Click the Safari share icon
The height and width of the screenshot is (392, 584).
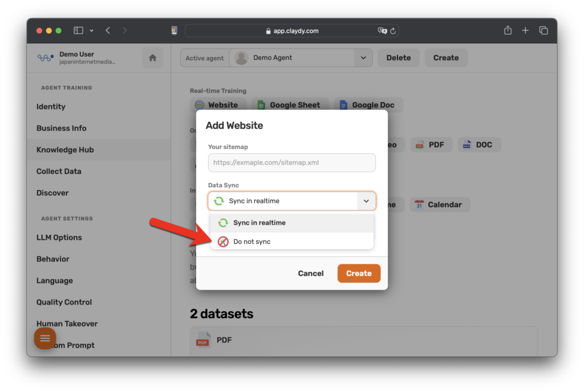pyautogui.click(x=508, y=31)
